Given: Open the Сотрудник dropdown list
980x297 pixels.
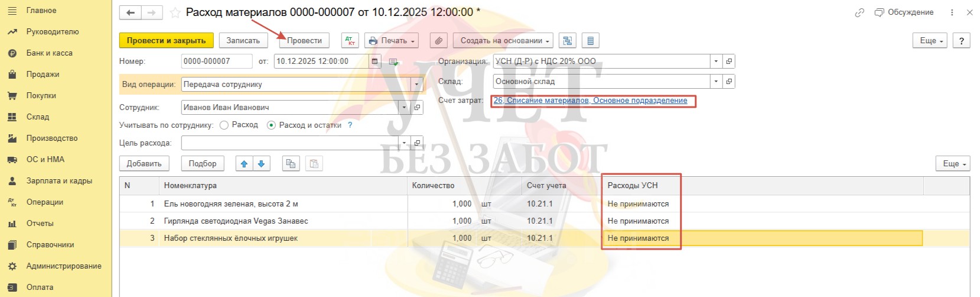Looking at the screenshot, I should point(404,108).
